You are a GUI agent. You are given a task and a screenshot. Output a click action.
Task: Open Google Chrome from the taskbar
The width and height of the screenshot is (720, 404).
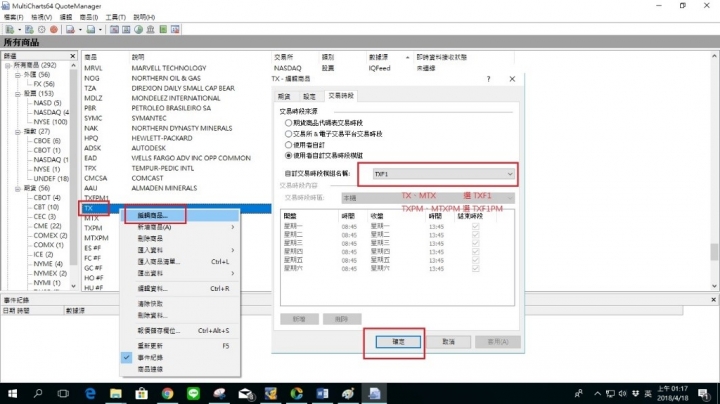(168, 393)
